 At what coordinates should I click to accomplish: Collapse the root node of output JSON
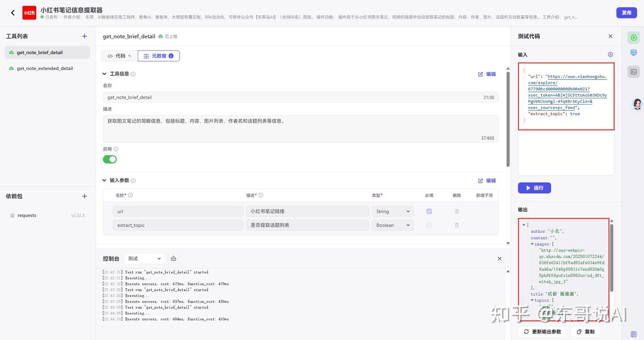[x=524, y=225]
